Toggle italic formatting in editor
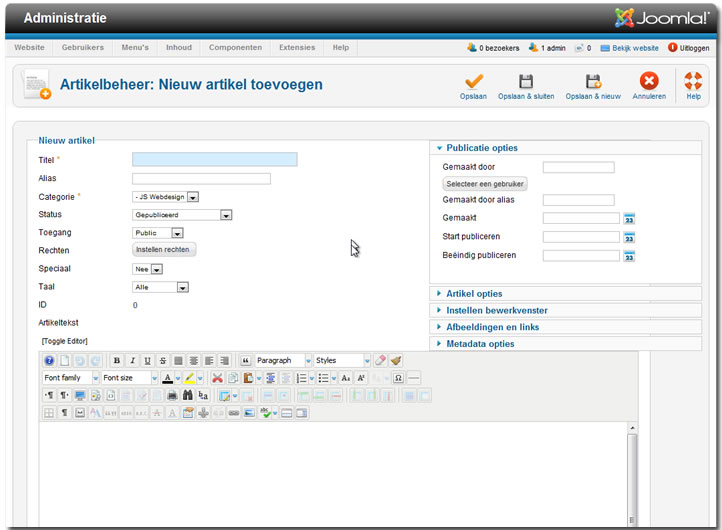The width and height of the screenshot is (722, 530). click(x=132, y=360)
